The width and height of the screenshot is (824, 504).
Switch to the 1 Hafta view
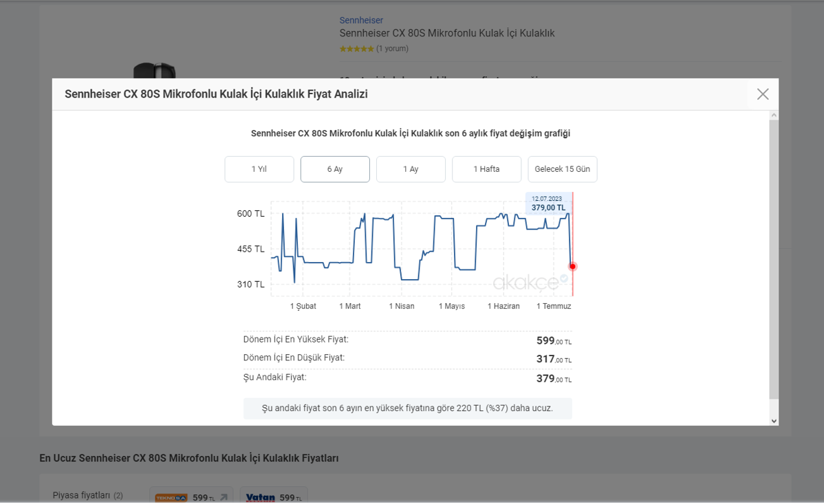[x=486, y=169]
